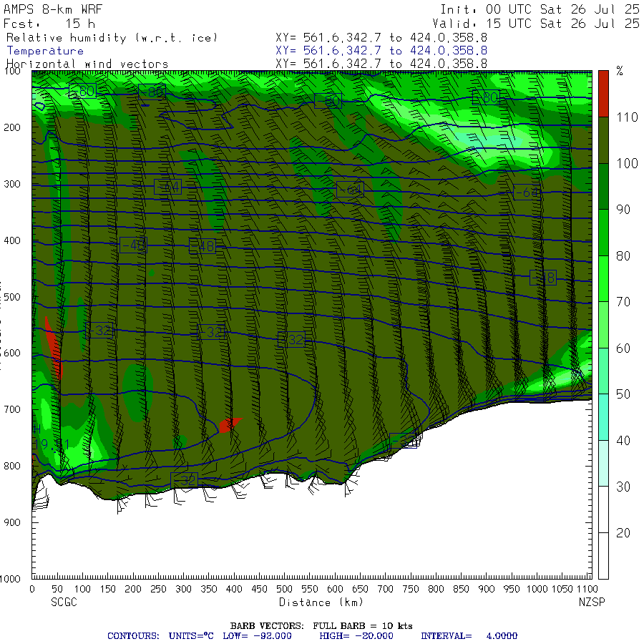The image size is (644, 644).
Task: Click the "200" pressure axis label
Action: [x=12, y=127]
